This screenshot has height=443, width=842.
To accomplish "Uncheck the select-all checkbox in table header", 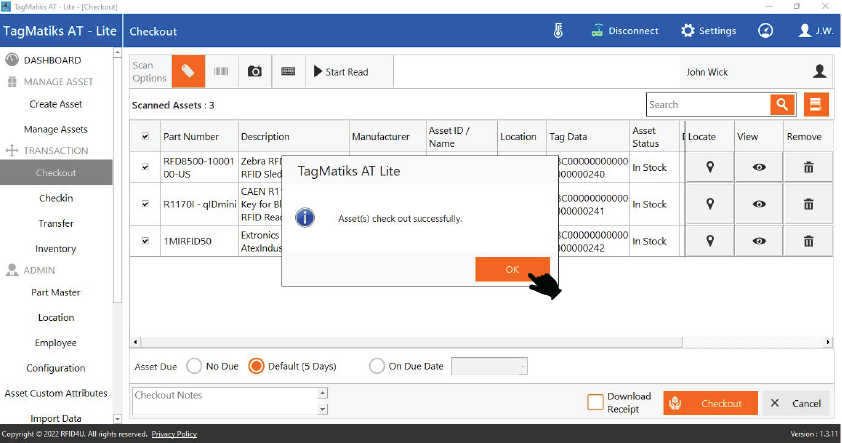I will click(x=146, y=137).
